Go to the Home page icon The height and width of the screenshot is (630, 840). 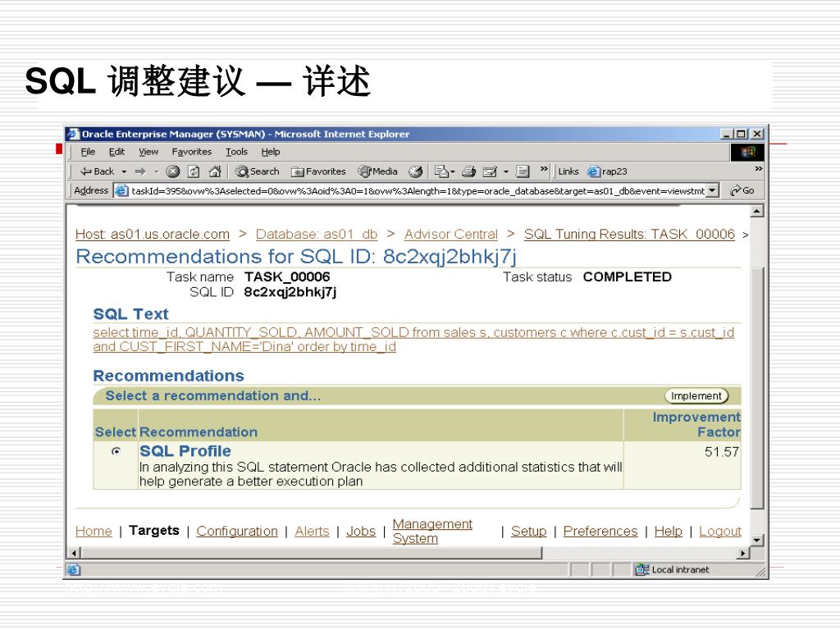click(215, 171)
